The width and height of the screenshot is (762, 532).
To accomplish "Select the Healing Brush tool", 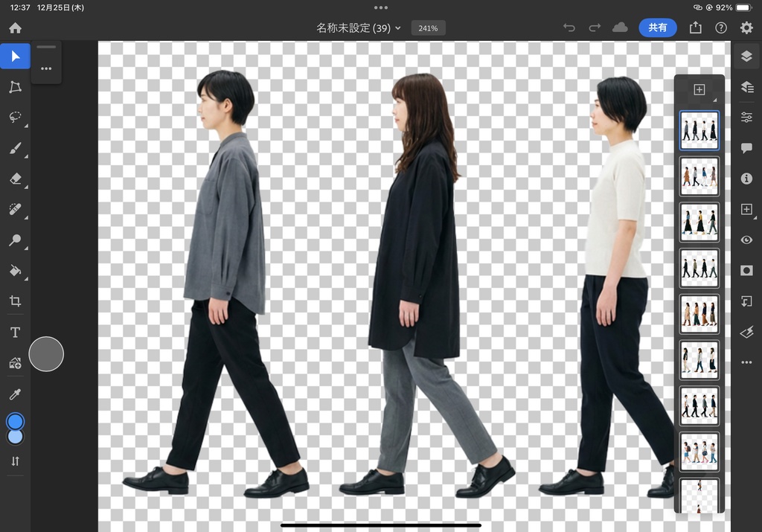I will tap(15, 209).
